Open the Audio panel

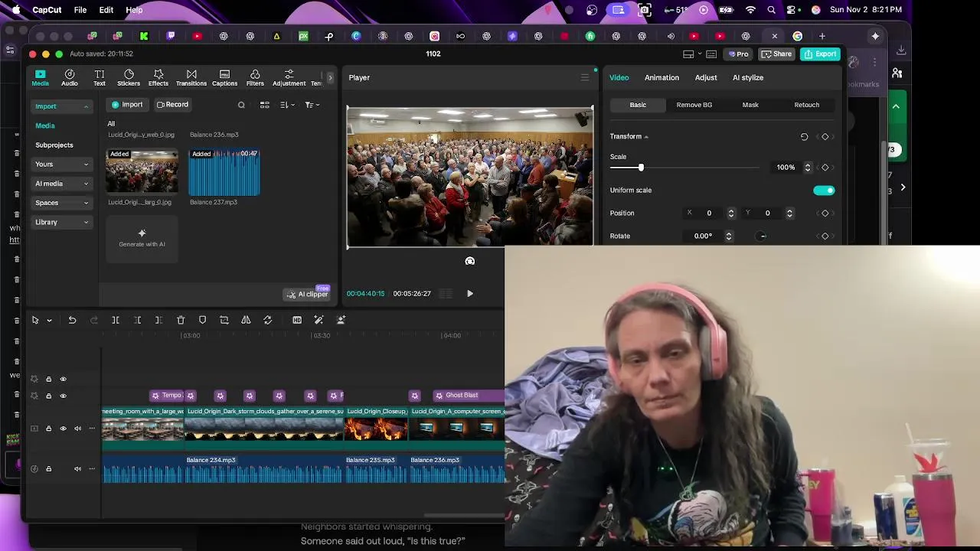tap(70, 77)
